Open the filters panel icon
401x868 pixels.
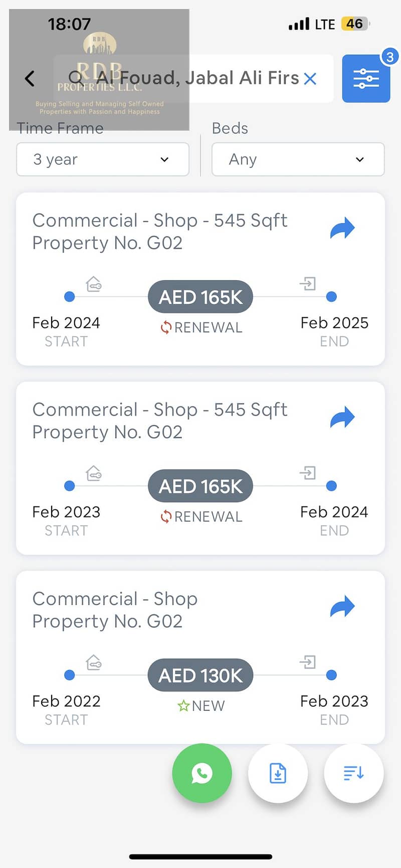(x=366, y=79)
